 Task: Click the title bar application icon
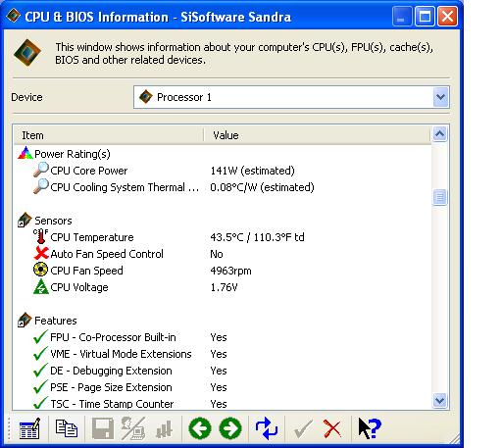[x=13, y=16]
